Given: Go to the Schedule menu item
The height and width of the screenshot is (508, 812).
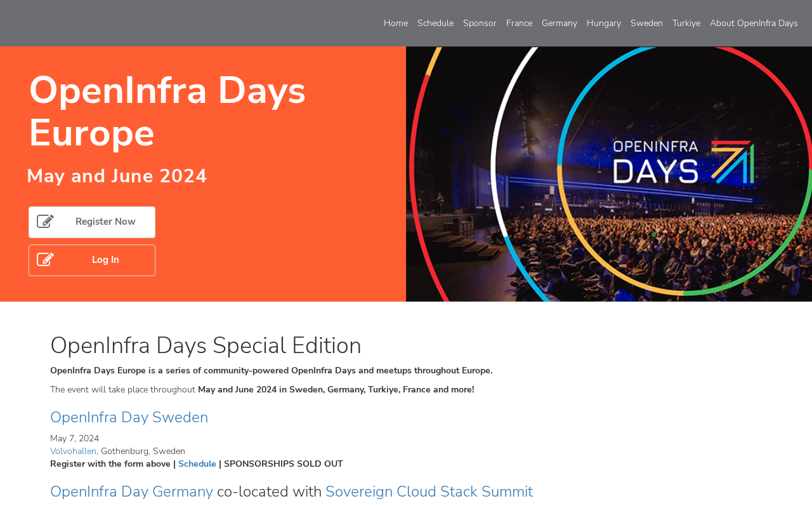Looking at the screenshot, I should point(435,23).
